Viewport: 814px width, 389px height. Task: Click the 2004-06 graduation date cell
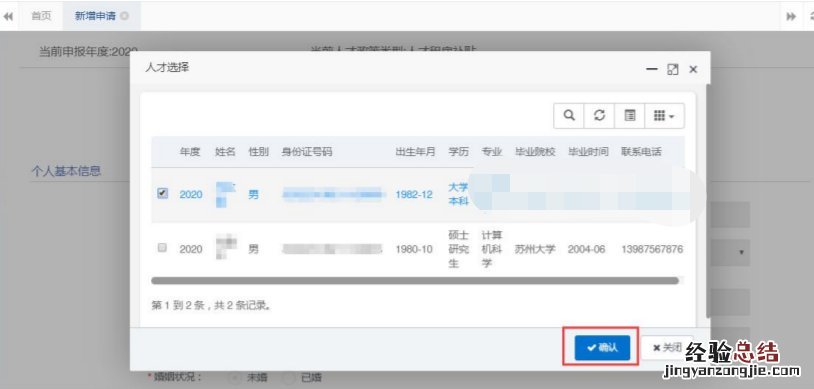(587, 249)
